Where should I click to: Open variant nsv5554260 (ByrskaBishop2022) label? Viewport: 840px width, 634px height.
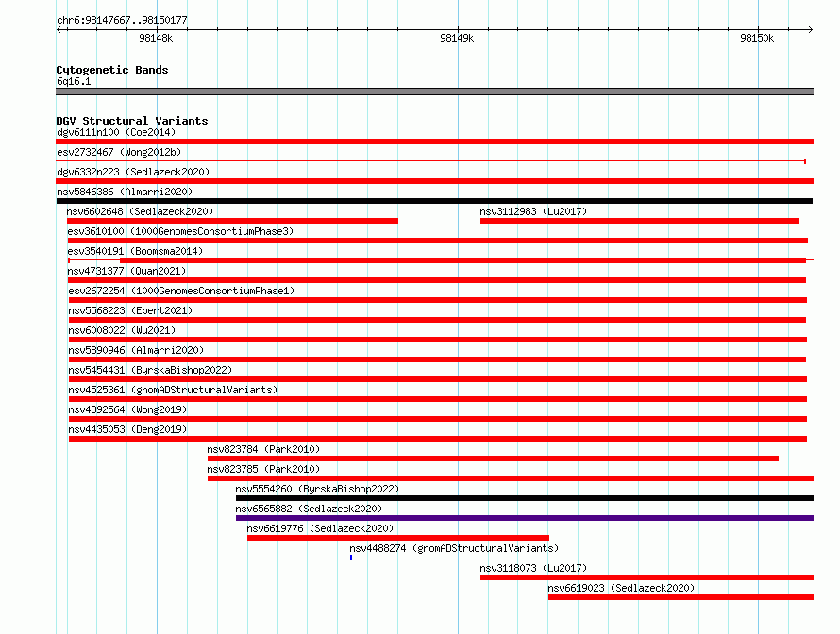(317, 489)
